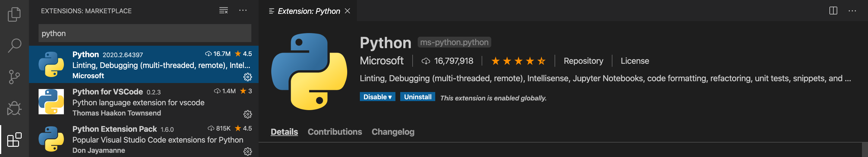Click the Extensions: Marketplace panel title
The width and height of the screenshot is (868, 157).
point(86,11)
